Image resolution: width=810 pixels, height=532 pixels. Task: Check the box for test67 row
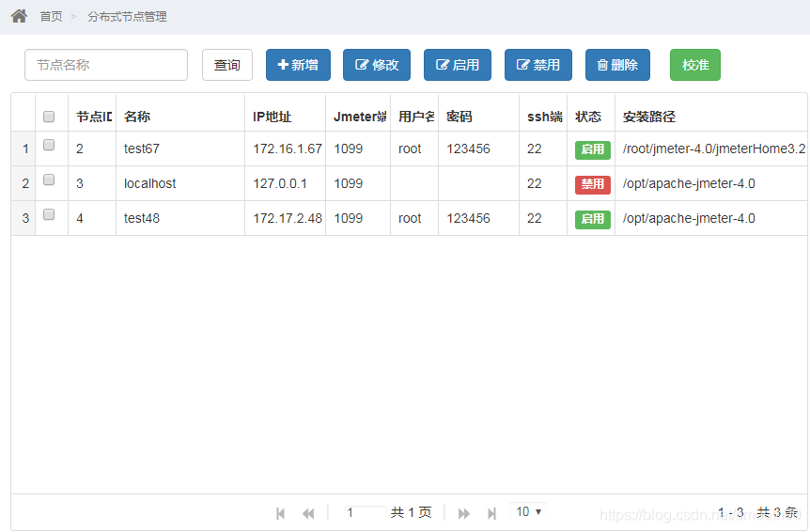click(49, 145)
